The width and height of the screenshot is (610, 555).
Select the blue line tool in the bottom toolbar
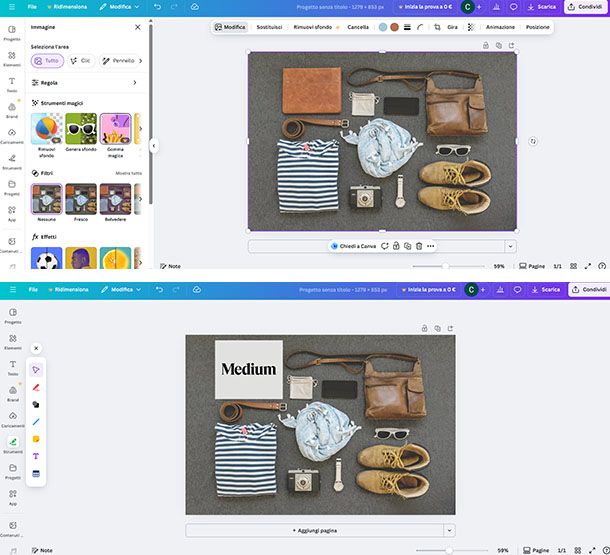pyautogui.click(x=36, y=422)
